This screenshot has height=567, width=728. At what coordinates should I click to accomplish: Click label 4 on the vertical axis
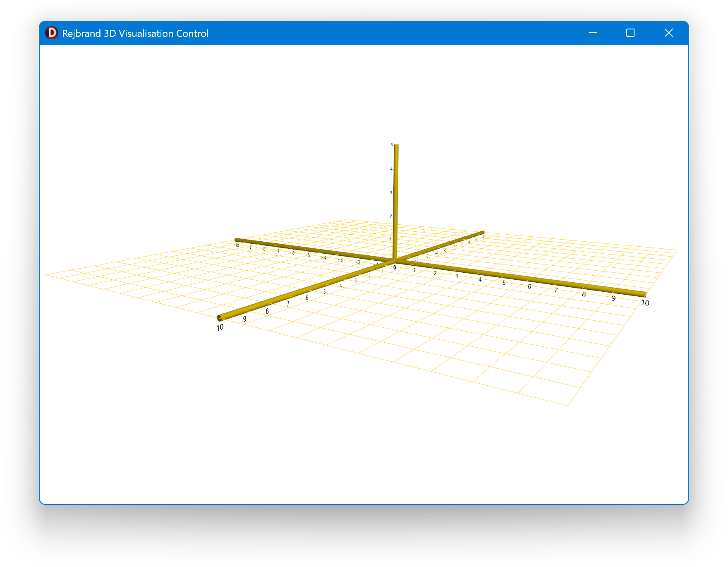click(391, 169)
